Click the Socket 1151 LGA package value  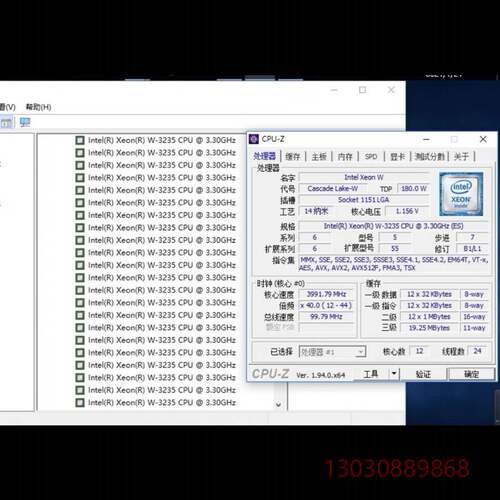click(x=364, y=200)
